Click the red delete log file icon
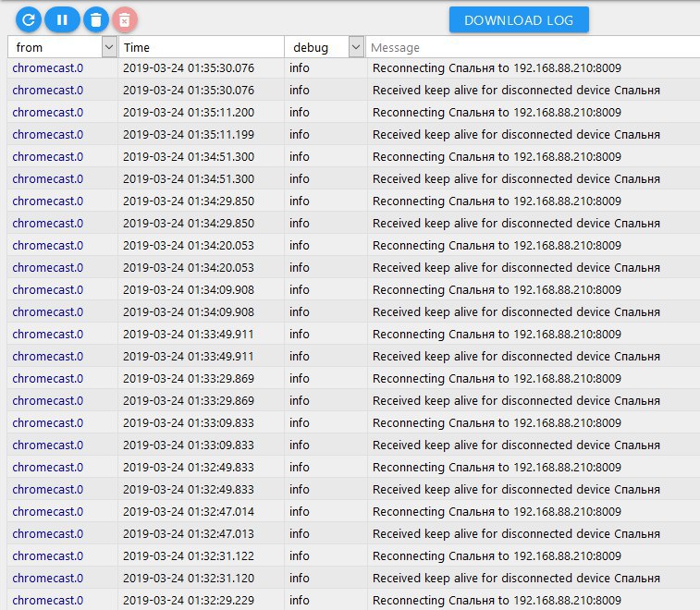700x610 pixels. 125,19
